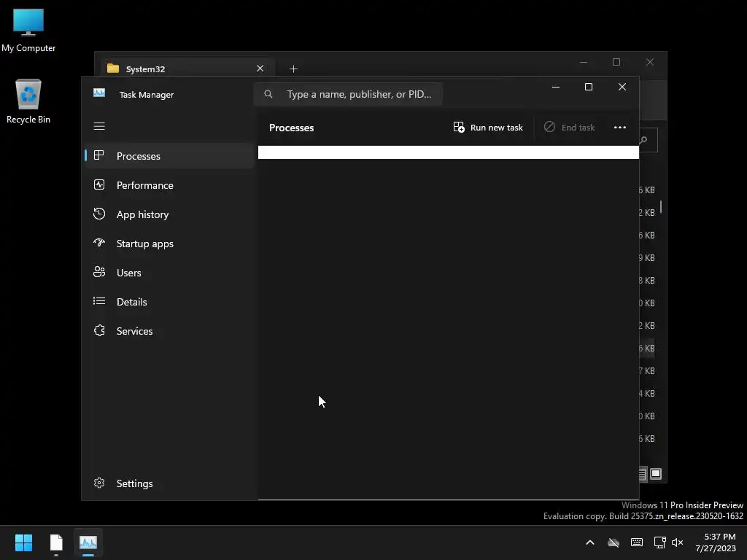
Task: Click the search magnifier icon in Task Manager
Action: coord(268,94)
